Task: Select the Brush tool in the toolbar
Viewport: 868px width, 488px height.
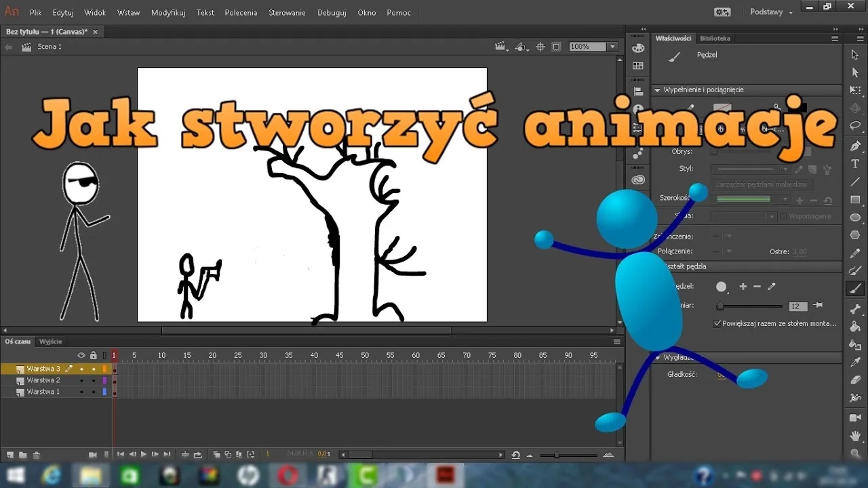Action: click(855, 289)
